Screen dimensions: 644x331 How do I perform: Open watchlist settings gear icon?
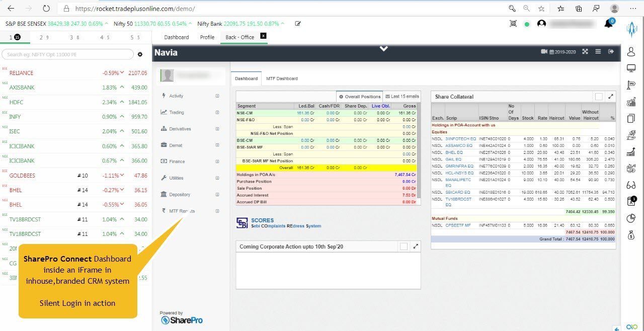pyautogui.click(x=140, y=54)
